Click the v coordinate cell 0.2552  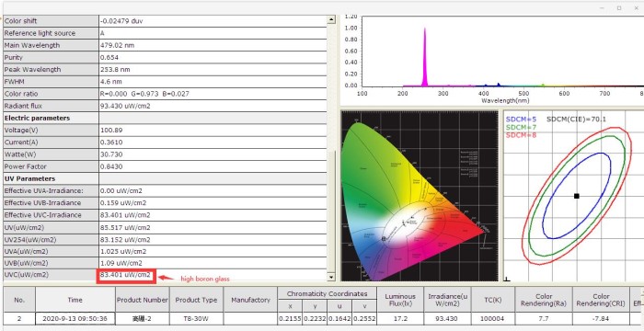[x=364, y=319]
